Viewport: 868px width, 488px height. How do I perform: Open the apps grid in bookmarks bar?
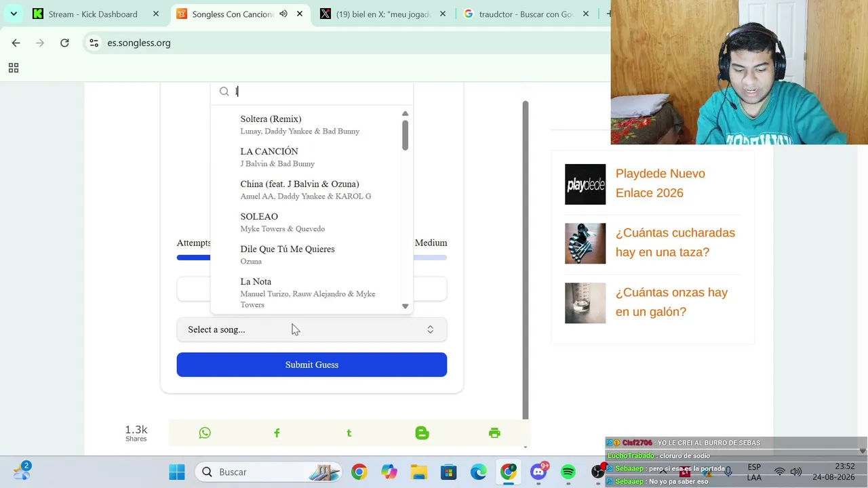(x=13, y=68)
